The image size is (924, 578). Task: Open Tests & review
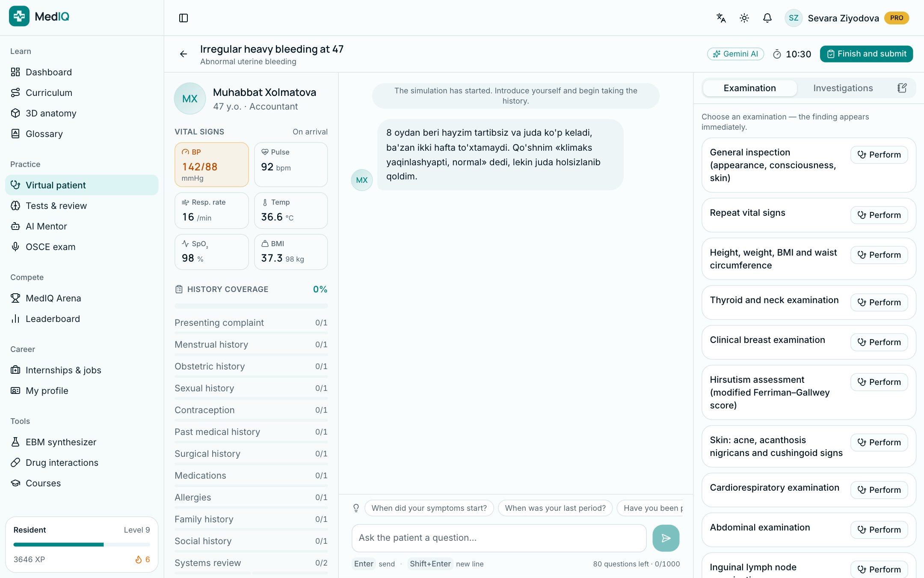pos(82,206)
